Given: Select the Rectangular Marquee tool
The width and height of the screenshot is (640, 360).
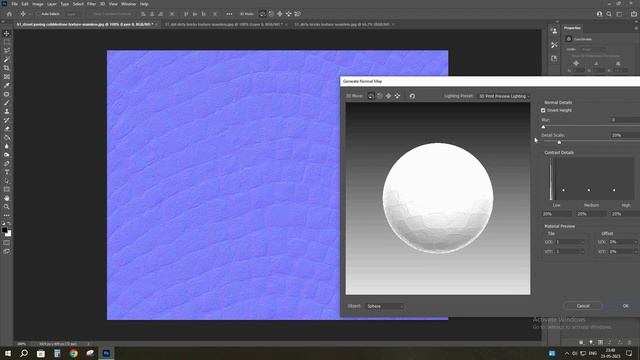Looking at the screenshot, I should 7,42.
